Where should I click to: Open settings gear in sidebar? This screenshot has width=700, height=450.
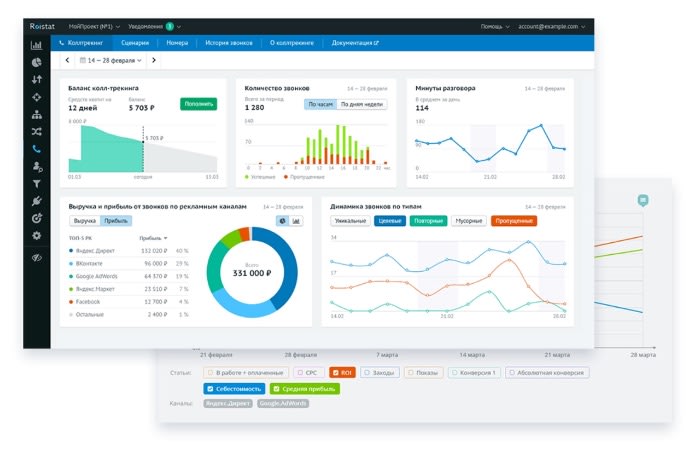point(37,235)
